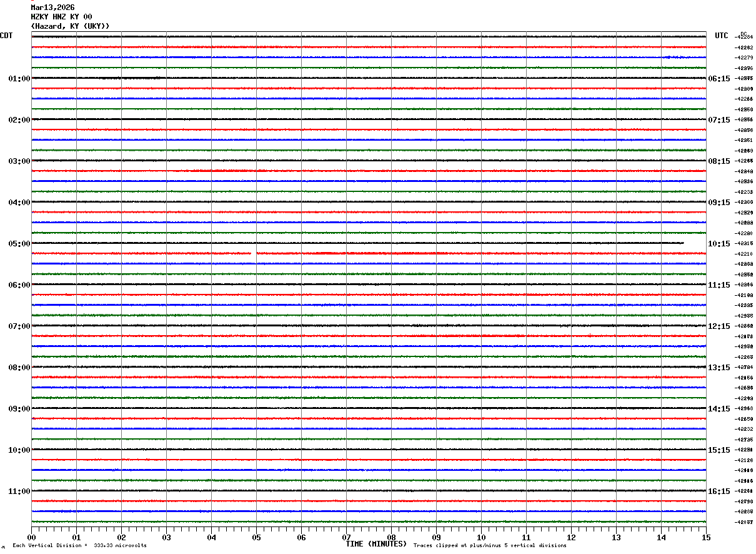This screenshot has width=756, height=554.
Task: Select the 09:00 CDT time label
Action: coord(19,409)
